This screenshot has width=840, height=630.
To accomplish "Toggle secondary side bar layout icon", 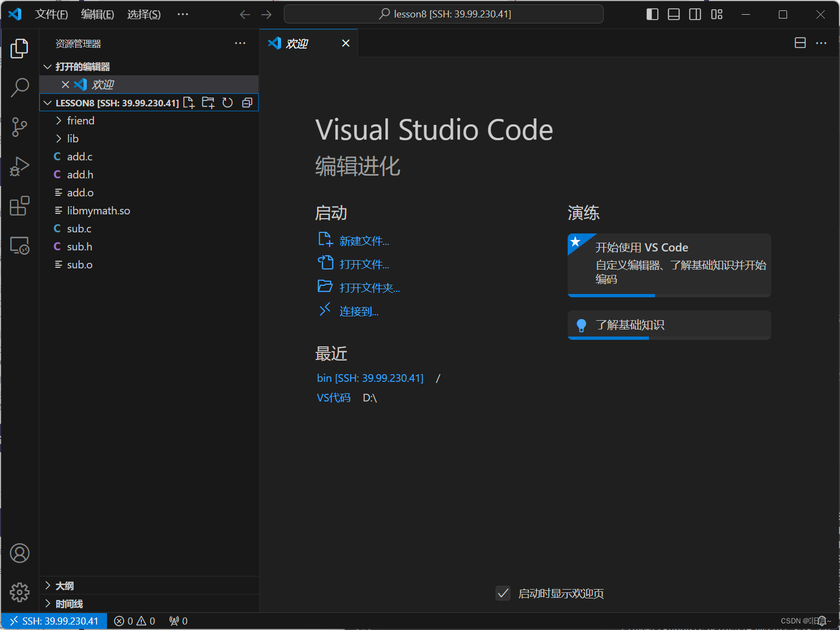I will point(695,14).
